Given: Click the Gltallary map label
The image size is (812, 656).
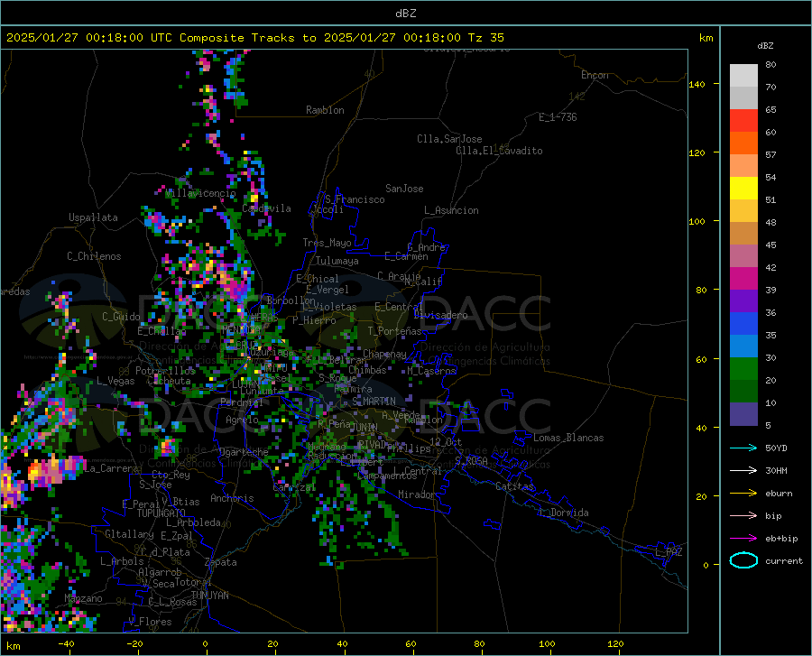Looking at the screenshot, I should tap(129, 534).
